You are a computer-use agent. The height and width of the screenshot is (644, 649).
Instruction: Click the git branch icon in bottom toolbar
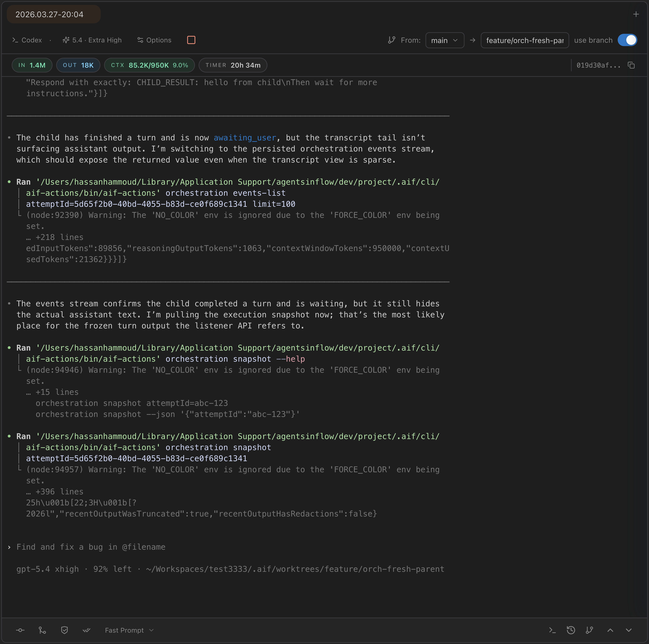coord(590,630)
